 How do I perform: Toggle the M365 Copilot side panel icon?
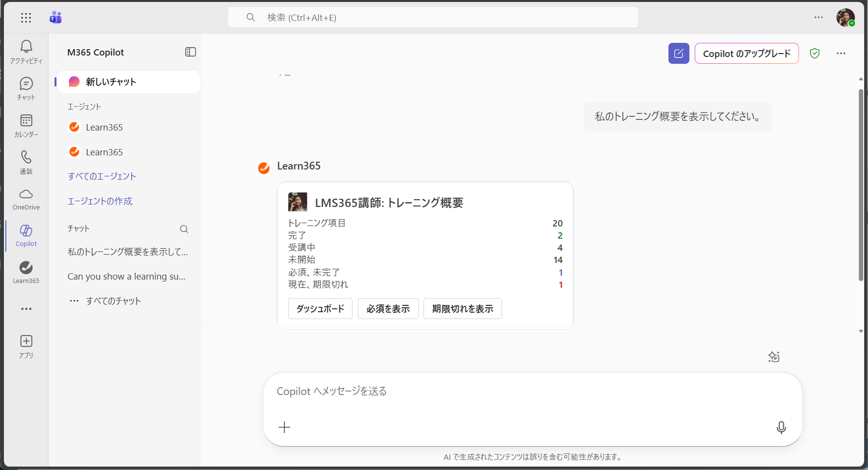(x=190, y=52)
